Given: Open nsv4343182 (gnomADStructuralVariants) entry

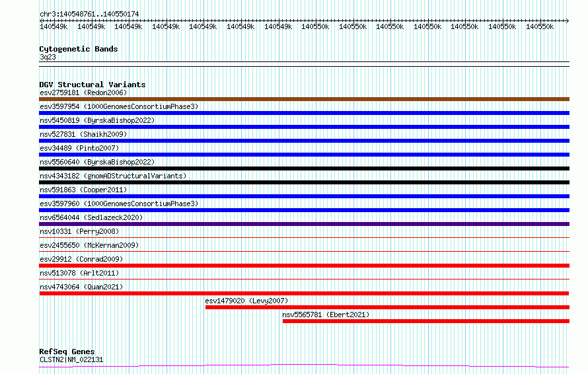Looking at the screenshot, I should click(113, 176).
